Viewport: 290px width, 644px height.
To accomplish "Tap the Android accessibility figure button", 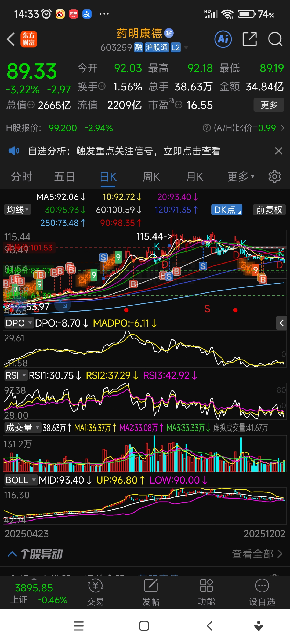I will click(259, 626).
